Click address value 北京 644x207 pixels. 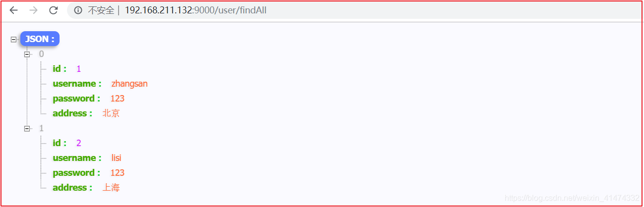click(x=111, y=113)
